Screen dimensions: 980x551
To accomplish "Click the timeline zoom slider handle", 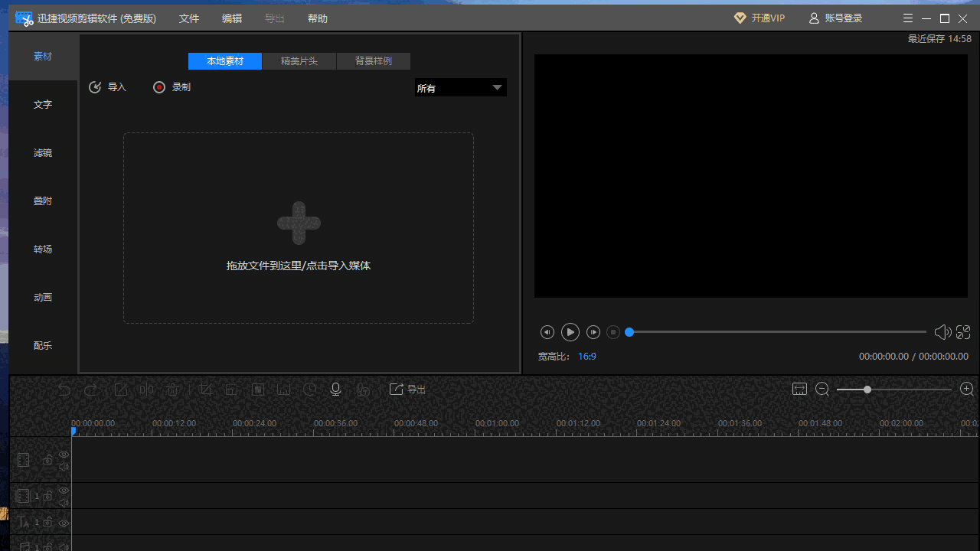I will pos(867,390).
